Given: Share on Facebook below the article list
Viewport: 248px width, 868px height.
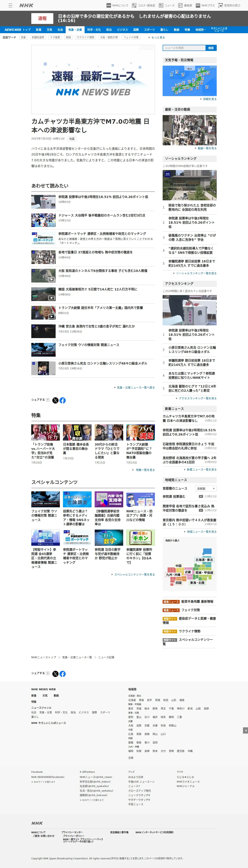Looking at the screenshot, I should coord(63,400).
